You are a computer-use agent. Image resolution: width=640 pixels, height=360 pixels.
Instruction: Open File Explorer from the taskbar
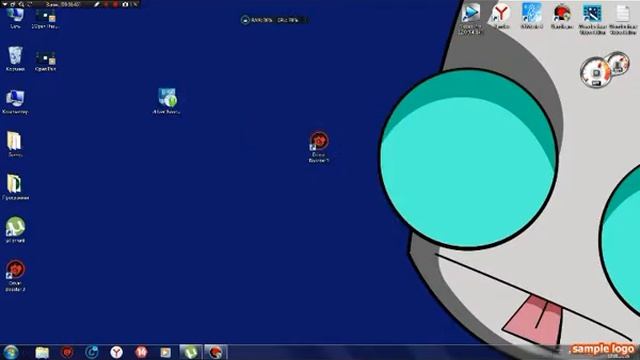[42, 352]
